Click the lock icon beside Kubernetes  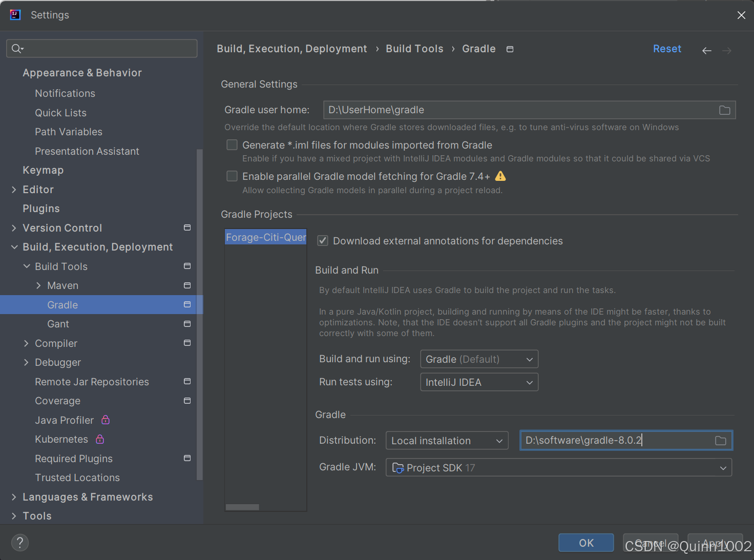click(x=100, y=439)
